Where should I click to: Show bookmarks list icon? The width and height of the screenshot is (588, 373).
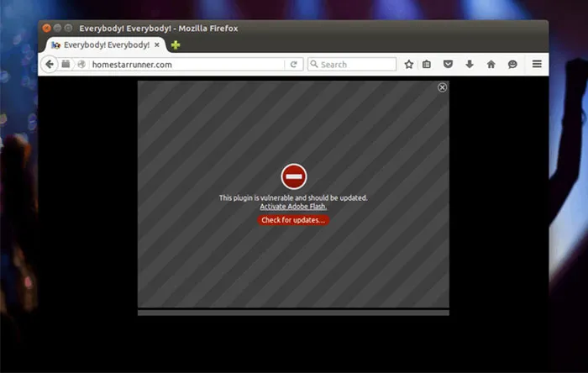[427, 64]
